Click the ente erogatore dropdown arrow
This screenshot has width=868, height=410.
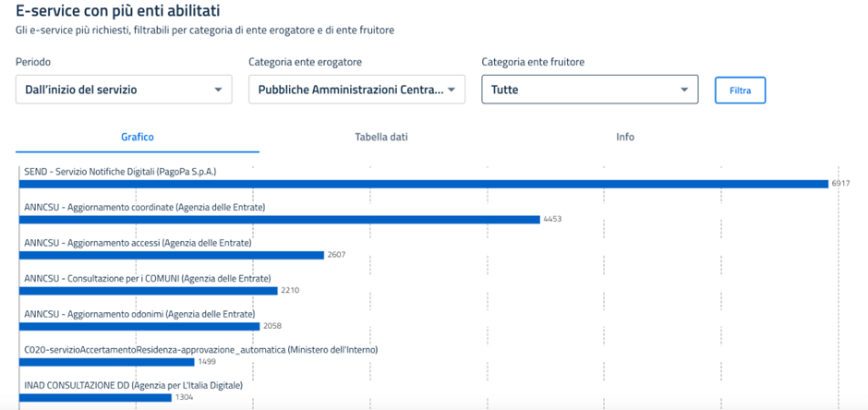pos(452,90)
